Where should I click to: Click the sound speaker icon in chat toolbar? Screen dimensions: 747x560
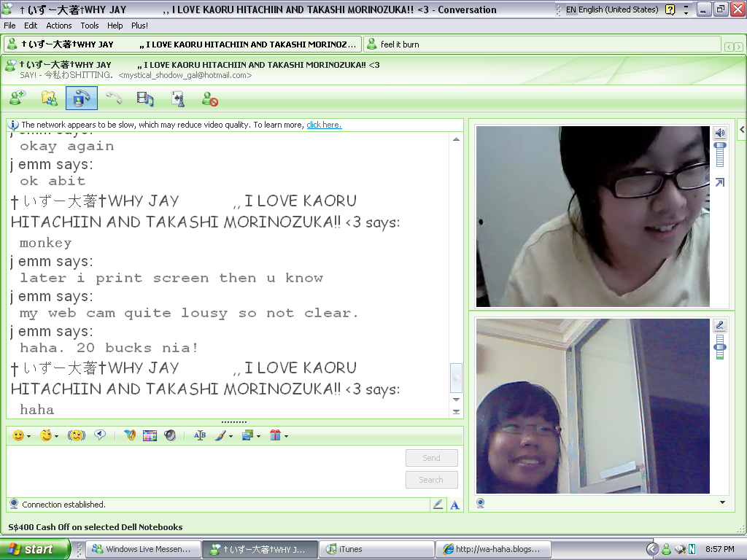point(170,435)
